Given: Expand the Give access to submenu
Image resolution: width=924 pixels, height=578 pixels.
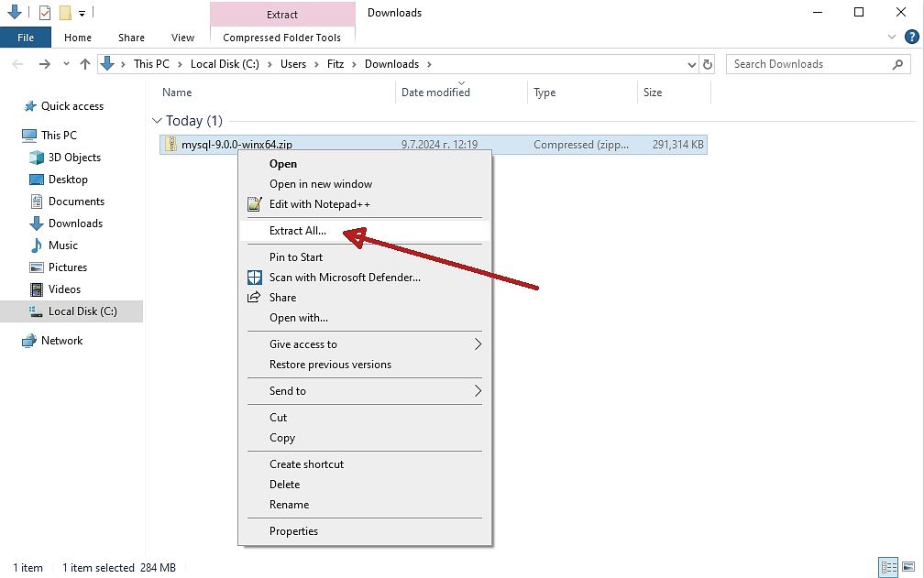Looking at the screenshot, I should (365, 344).
